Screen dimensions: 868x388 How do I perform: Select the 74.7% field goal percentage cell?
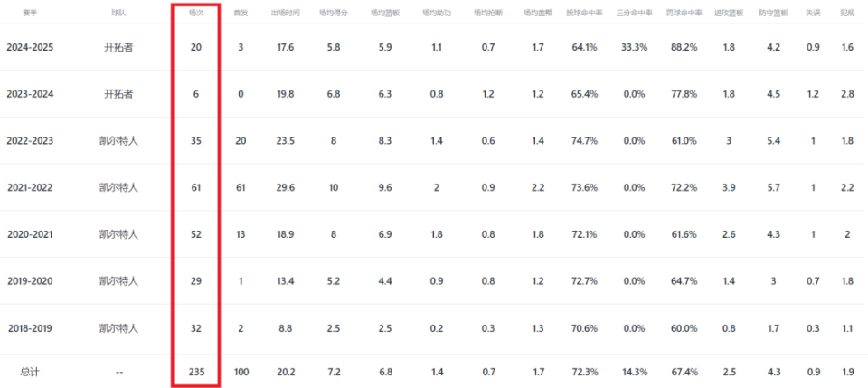pyautogui.click(x=584, y=141)
